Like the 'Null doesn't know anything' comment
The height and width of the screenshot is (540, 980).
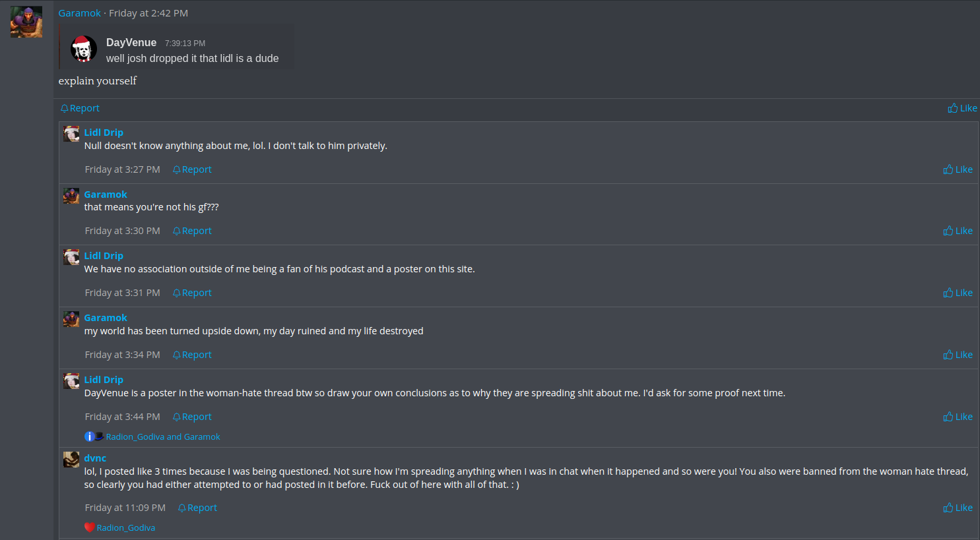coord(958,169)
